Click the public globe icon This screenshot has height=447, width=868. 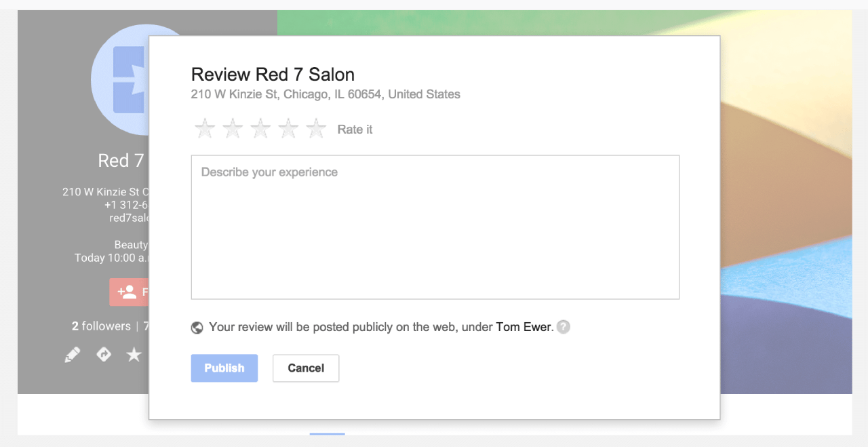197,328
